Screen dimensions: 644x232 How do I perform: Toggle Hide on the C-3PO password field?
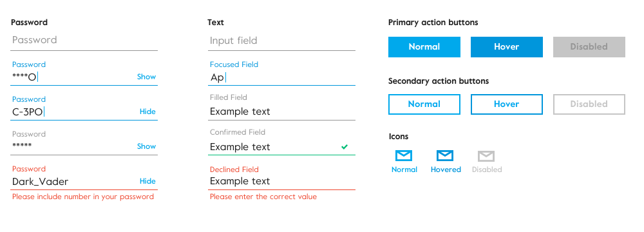[x=147, y=111]
